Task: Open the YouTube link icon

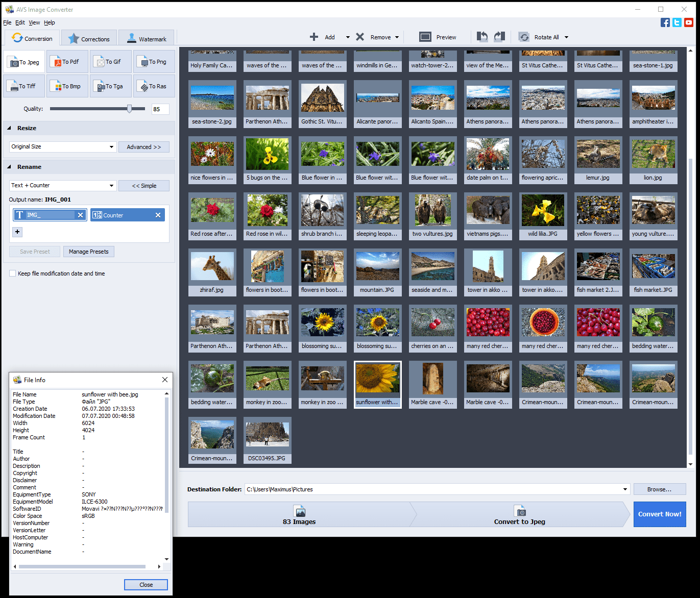Action: [x=689, y=22]
